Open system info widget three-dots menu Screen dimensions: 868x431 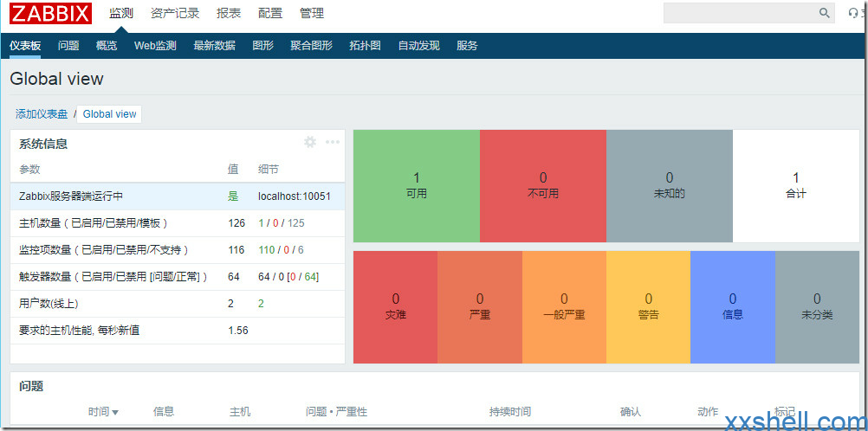pyautogui.click(x=332, y=142)
